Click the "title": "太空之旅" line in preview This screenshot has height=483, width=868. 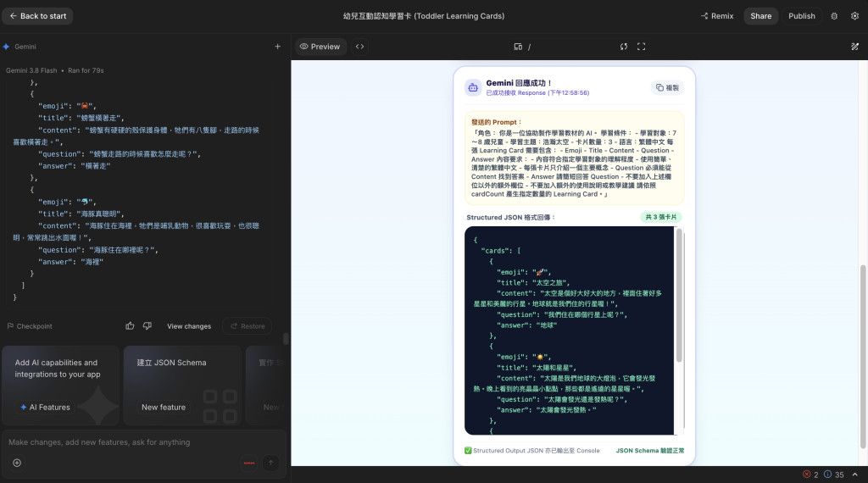[x=533, y=283]
